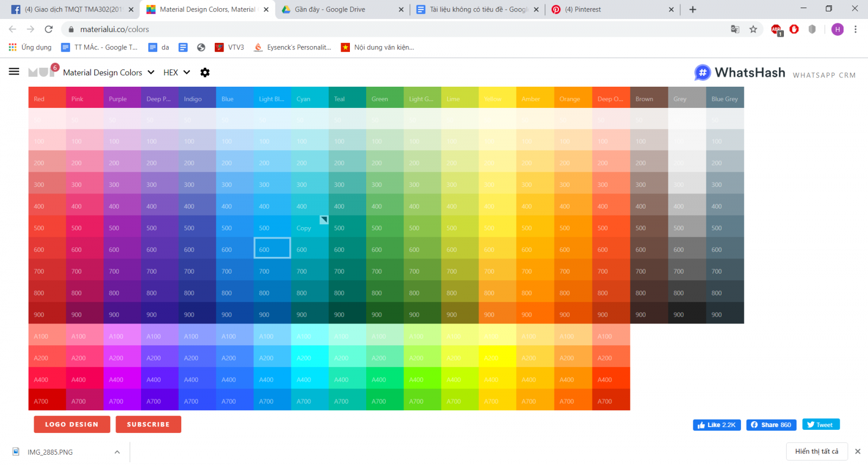Click the SUBSCRIBE button

pos(148,424)
